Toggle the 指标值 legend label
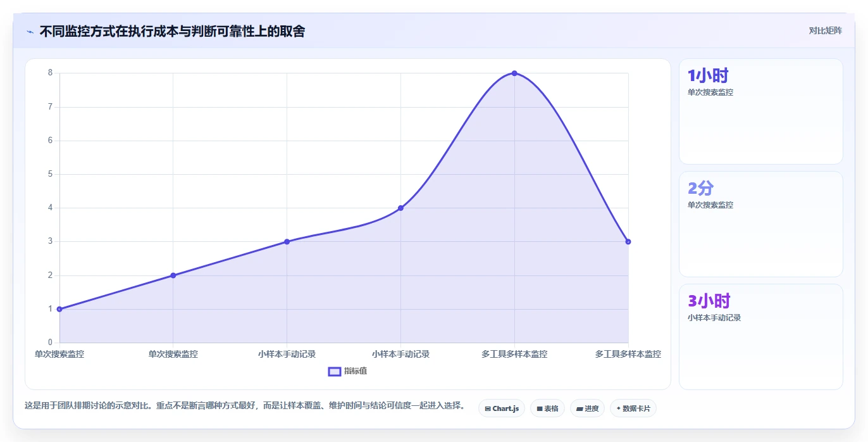 [x=356, y=371]
